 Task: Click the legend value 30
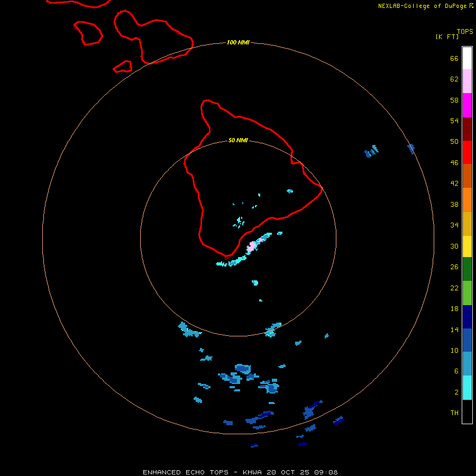(454, 246)
